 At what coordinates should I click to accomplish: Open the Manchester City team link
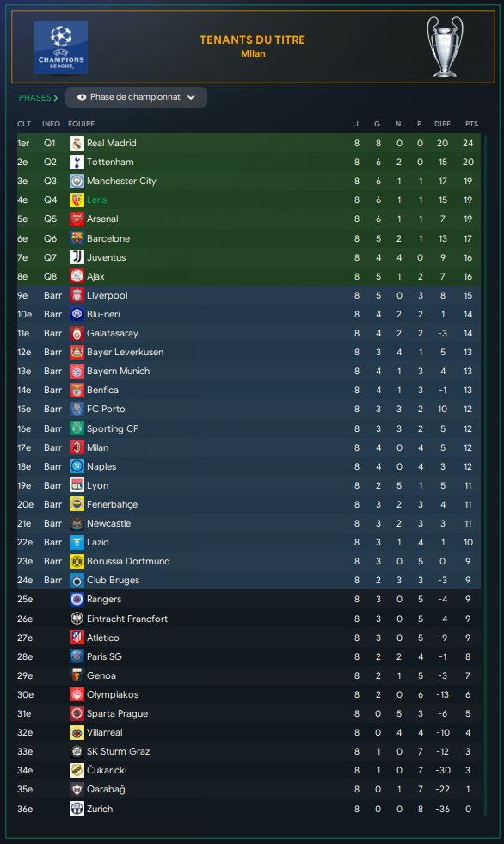coord(121,181)
